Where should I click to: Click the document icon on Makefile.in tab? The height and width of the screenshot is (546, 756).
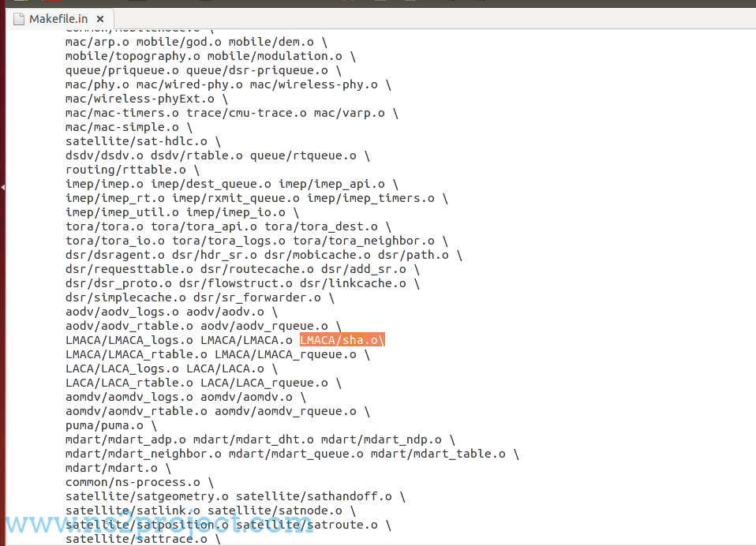[19, 19]
